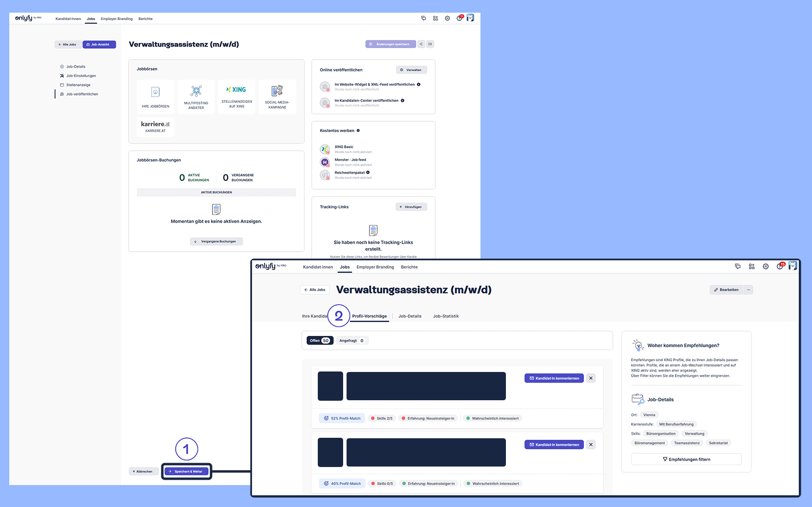Click Kandidat:in kennenlernen on first profile
Image resolution: width=812 pixels, height=507 pixels.
coord(554,378)
